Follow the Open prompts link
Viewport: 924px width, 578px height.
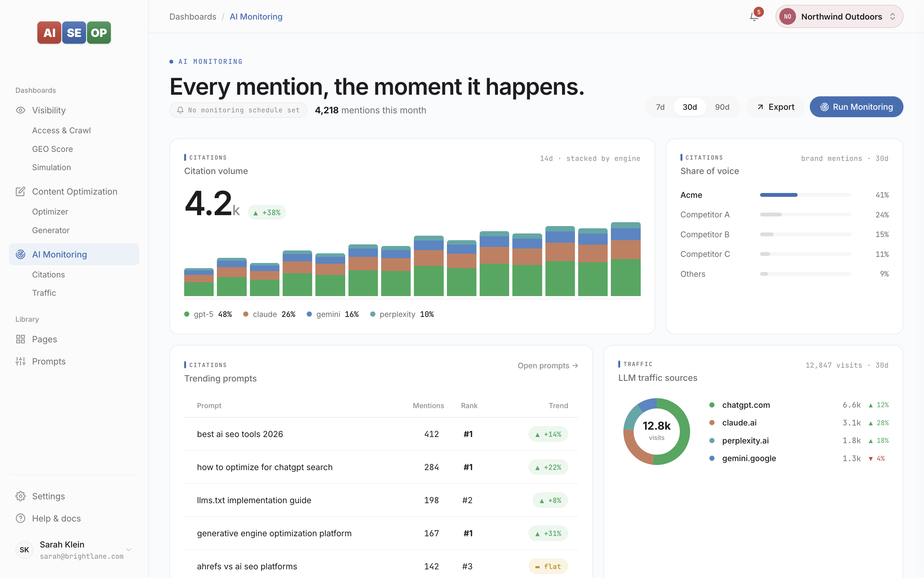[548, 365]
